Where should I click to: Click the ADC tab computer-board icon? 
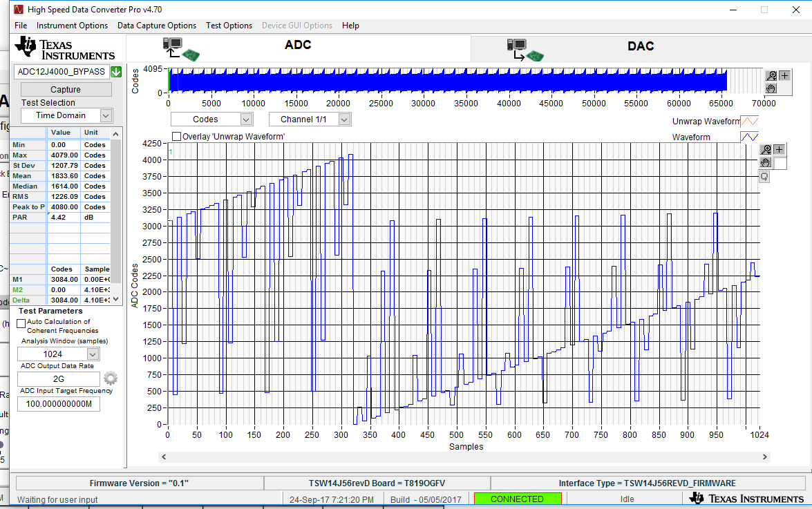click(181, 49)
